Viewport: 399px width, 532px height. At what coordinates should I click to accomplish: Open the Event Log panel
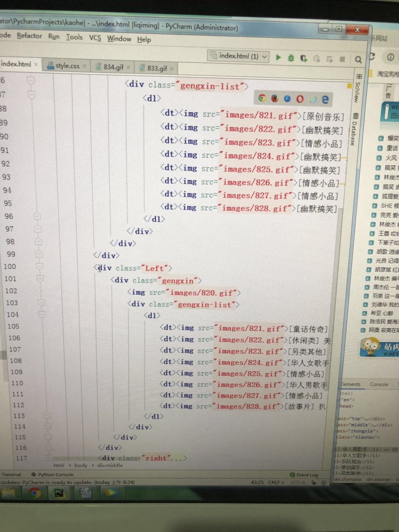304,475
